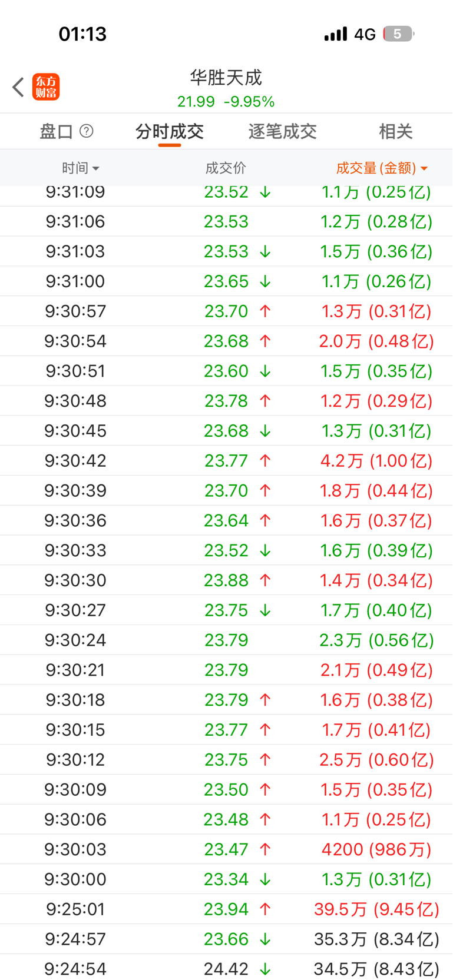Open the orange 东方财富 app logo
453x980 pixels.
(46, 87)
